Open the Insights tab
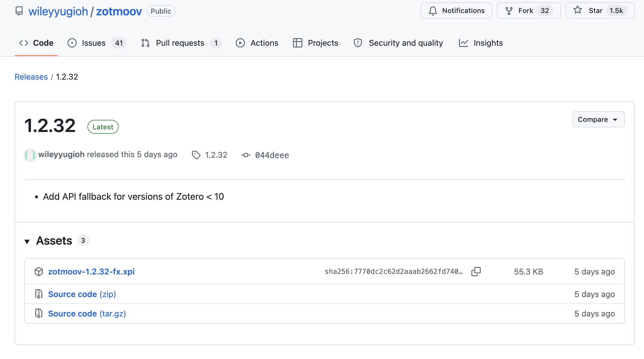The image size is (644, 359). (x=481, y=43)
